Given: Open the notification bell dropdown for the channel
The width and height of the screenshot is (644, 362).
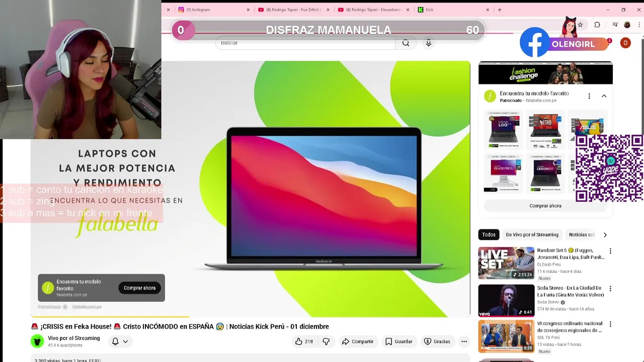Looking at the screenshot, I should coord(120,341).
